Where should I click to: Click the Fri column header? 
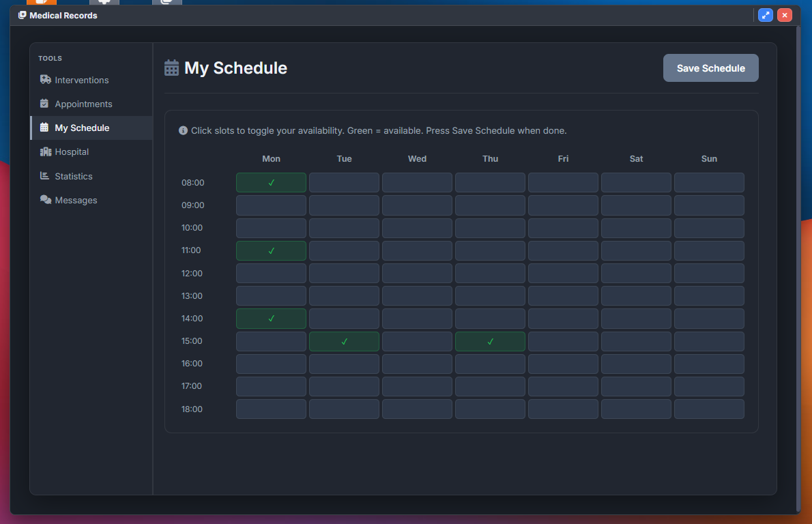[x=563, y=158]
